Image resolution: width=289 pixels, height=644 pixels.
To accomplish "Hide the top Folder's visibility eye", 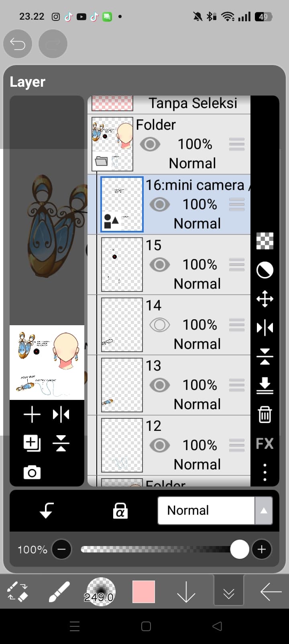I will click(150, 144).
